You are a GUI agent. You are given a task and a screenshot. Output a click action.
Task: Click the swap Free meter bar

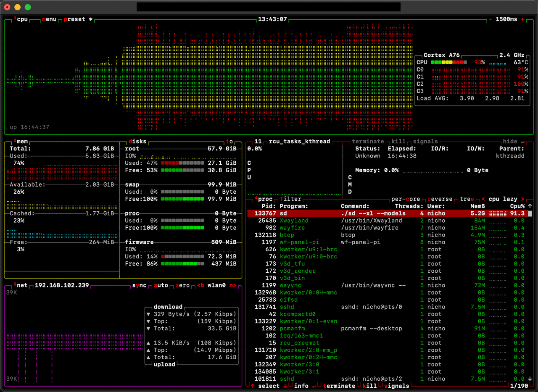point(182,199)
